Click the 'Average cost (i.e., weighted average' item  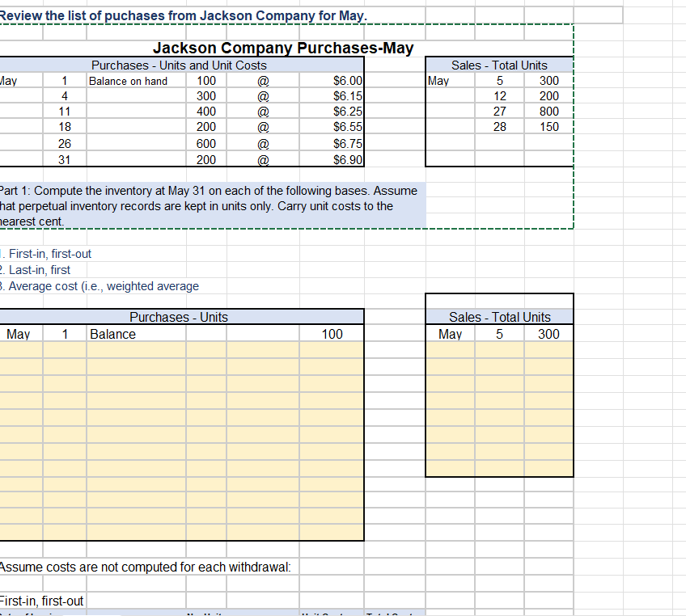pyautogui.click(x=100, y=286)
